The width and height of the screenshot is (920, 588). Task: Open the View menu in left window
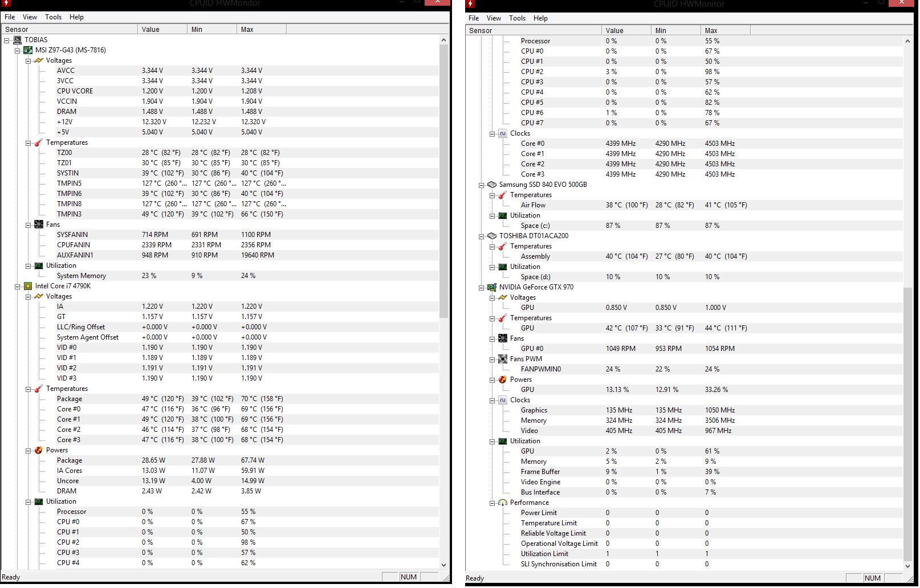[x=30, y=17]
